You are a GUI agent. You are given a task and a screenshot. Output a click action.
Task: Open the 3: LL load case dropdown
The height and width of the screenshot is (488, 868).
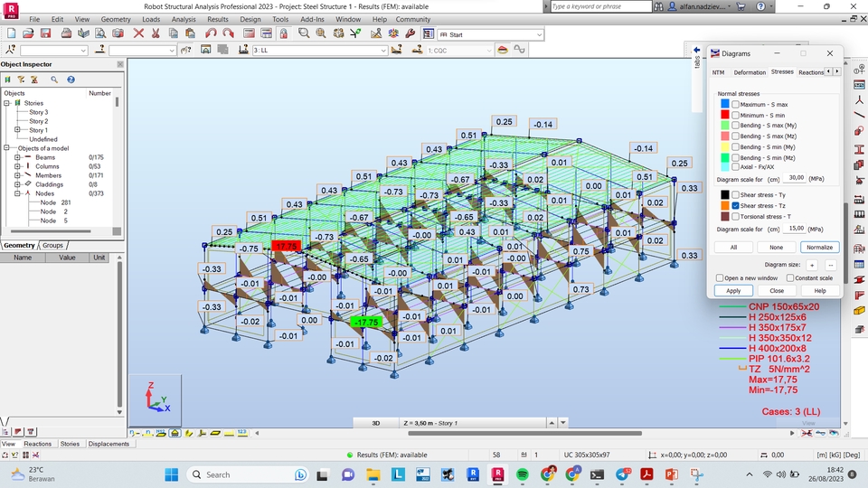click(383, 51)
